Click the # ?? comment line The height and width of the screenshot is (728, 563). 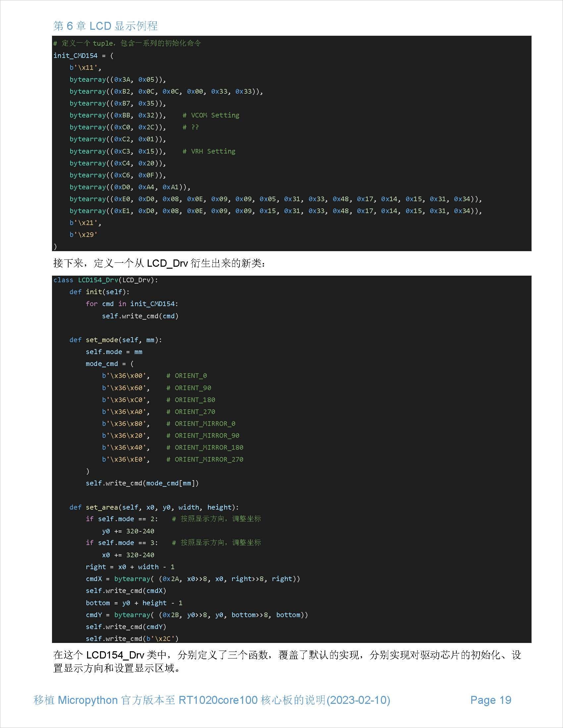coord(191,127)
